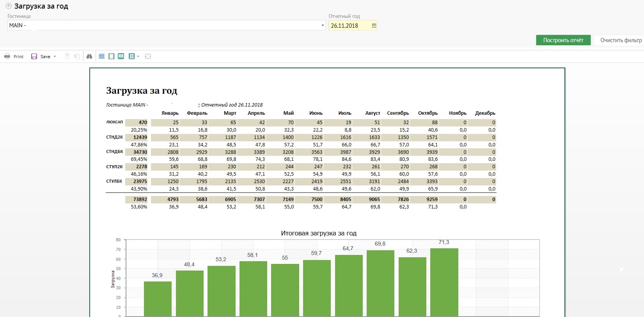Click the January 36,9 bar in chart
Screen dimensions: 644x317
click(158, 298)
